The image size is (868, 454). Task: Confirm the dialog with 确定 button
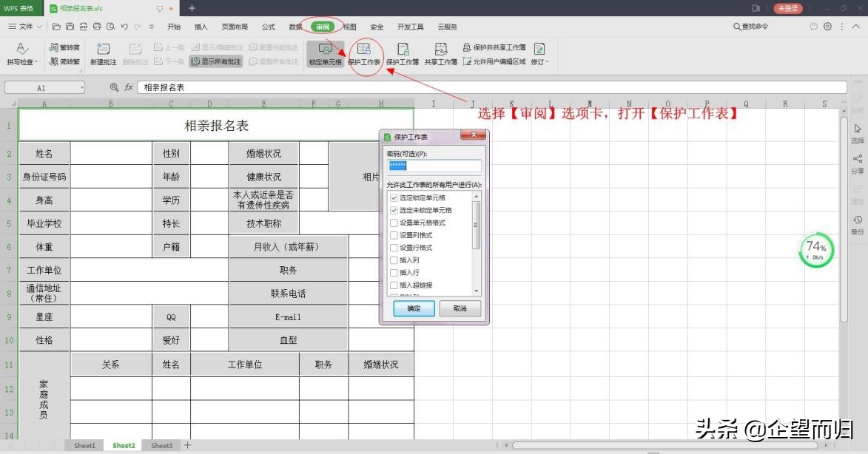[x=414, y=308]
